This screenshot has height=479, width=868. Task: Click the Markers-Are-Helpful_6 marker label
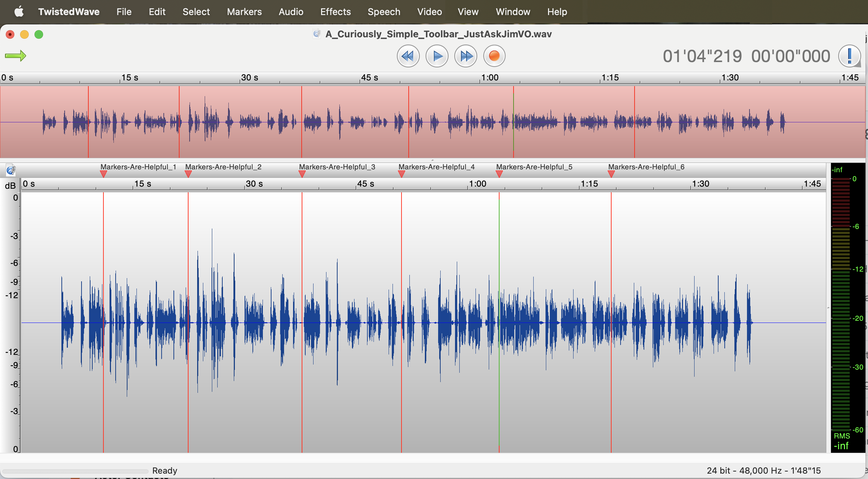point(646,167)
